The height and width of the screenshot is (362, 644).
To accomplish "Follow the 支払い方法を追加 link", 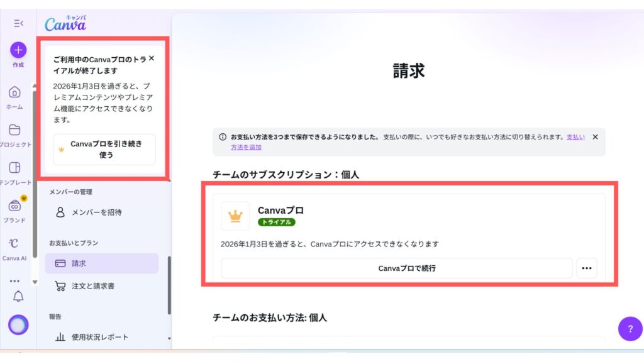I will tap(246, 148).
